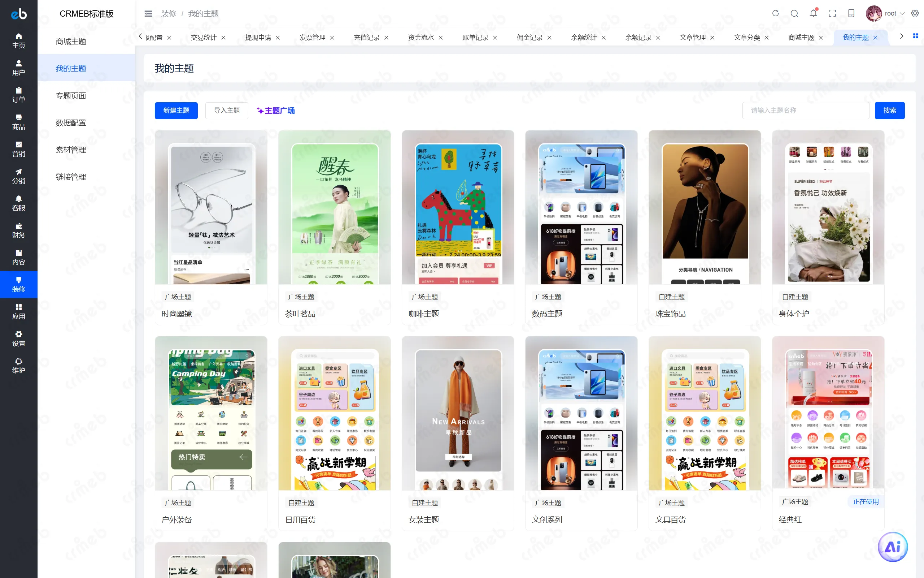
Task: Click the mobile device preview icon
Action: 851,13
